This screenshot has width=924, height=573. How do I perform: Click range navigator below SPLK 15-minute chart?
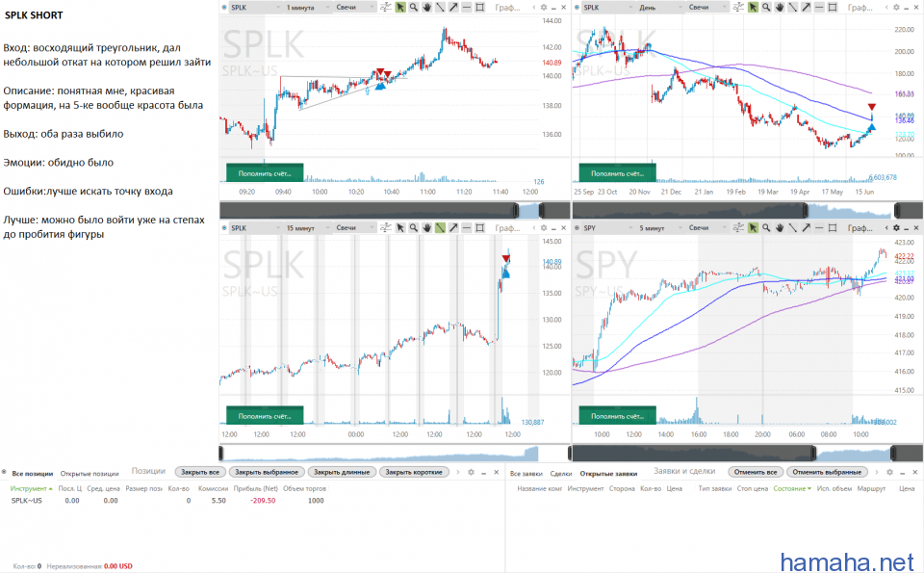(x=395, y=453)
